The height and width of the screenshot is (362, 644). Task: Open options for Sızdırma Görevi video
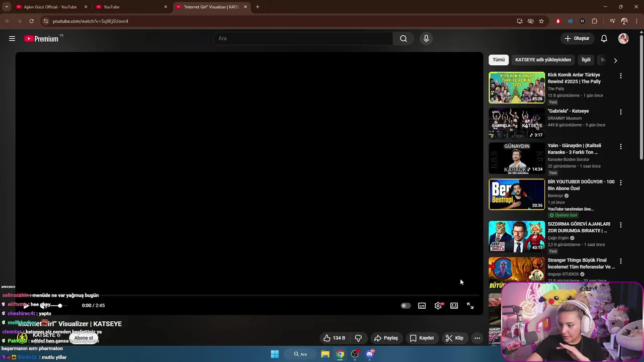click(620, 225)
